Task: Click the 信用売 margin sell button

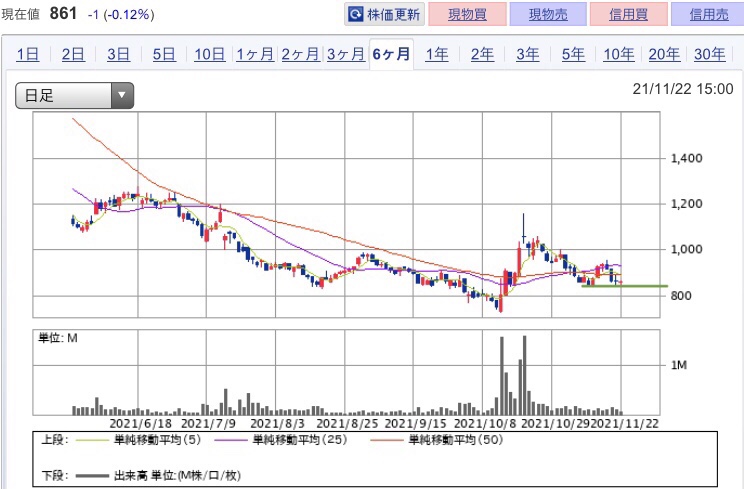Action: pos(708,14)
